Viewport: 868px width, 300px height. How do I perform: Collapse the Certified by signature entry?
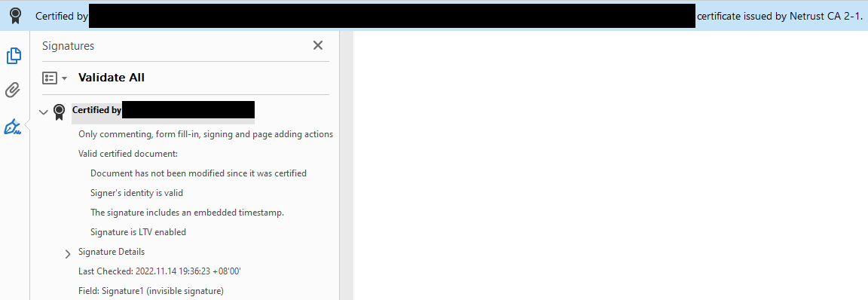(x=44, y=112)
